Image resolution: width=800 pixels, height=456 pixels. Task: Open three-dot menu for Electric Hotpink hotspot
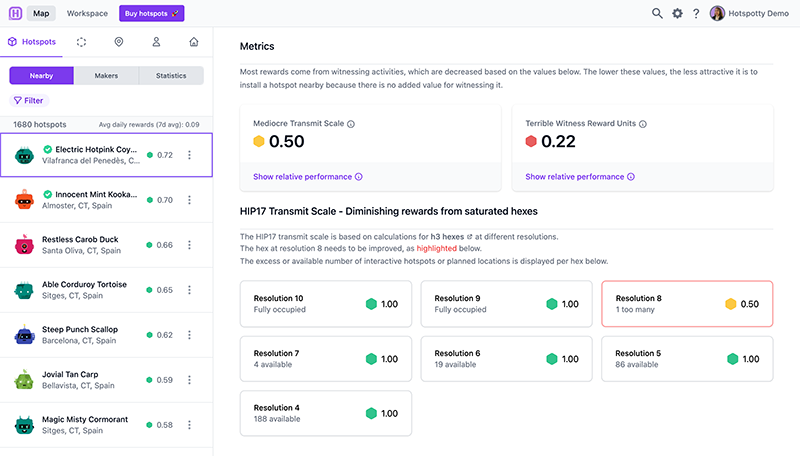pos(189,155)
